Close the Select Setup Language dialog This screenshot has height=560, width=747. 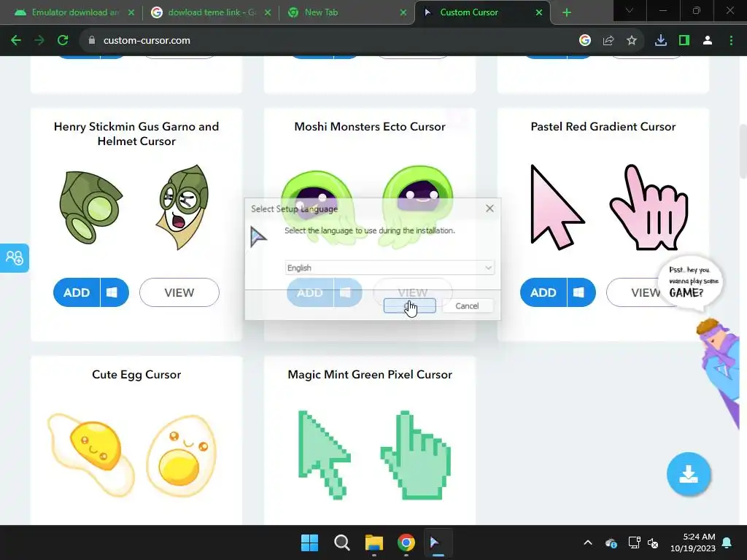489,209
